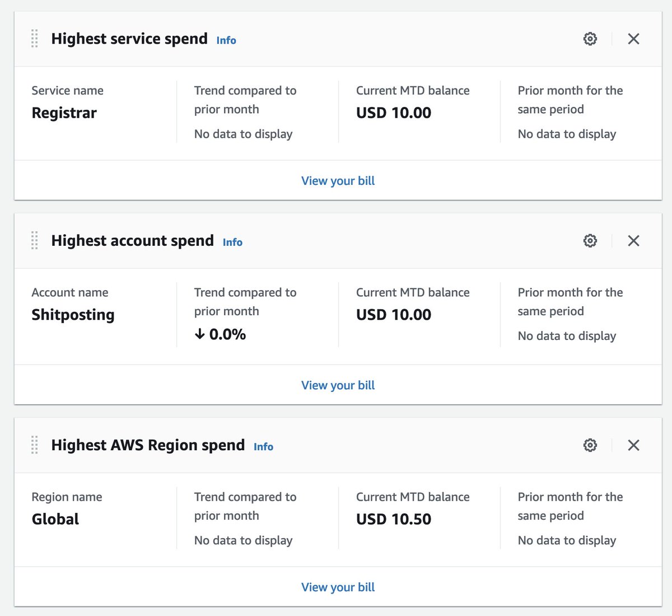672x616 pixels.
Task: Remove the Highest account spend widget
Action: pyautogui.click(x=633, y=241)
